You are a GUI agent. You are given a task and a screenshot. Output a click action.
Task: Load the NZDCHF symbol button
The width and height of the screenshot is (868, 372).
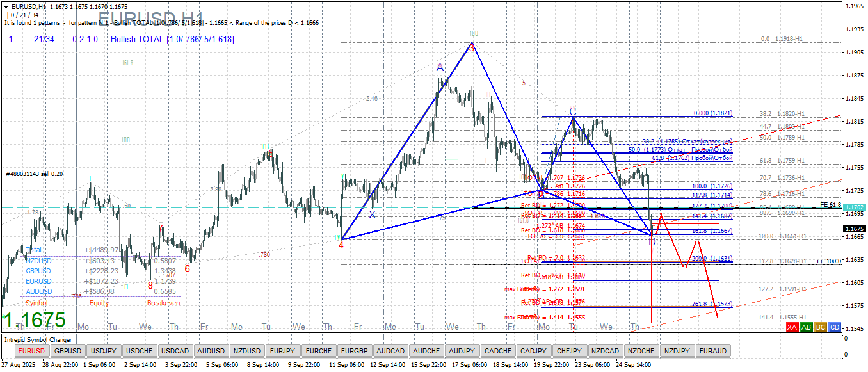[x=641, y=351]
